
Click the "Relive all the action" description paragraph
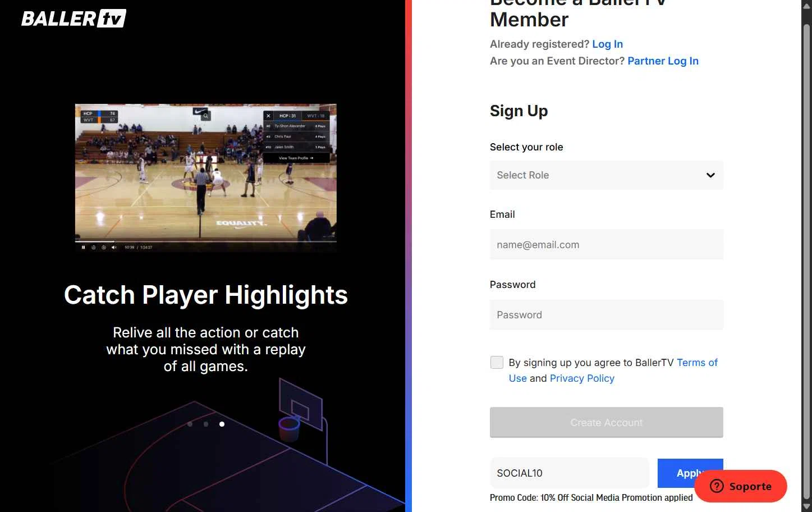(x=206, y=349)
